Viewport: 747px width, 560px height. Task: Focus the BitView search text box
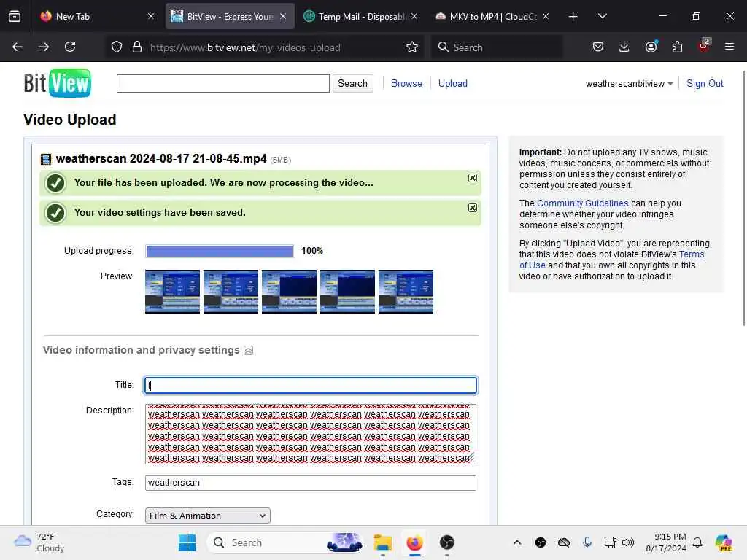pyautogui.click(x=223, y=83)
